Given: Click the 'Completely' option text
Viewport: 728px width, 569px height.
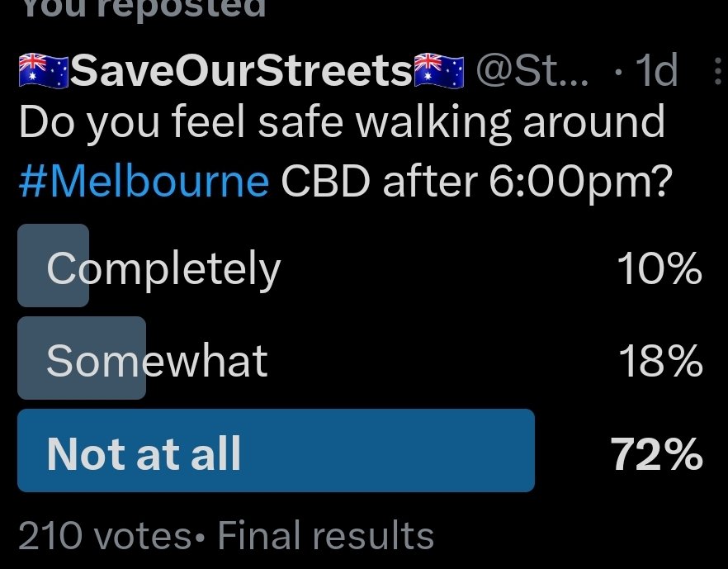Looking at the screenshot, I should click(163, 269).
